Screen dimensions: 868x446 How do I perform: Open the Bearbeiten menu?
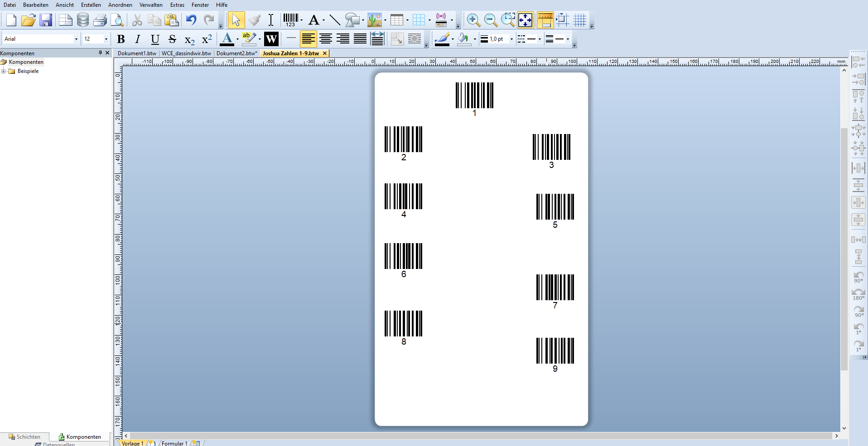point(36,5)
